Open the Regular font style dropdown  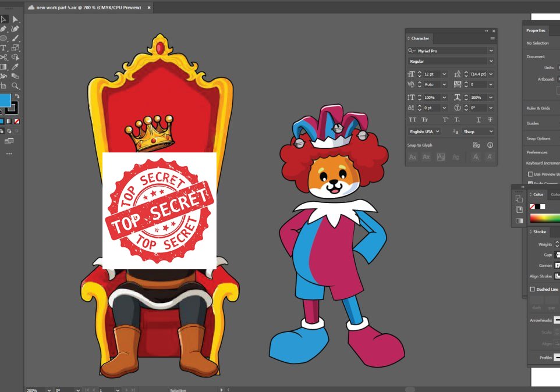tap(491, 61)
